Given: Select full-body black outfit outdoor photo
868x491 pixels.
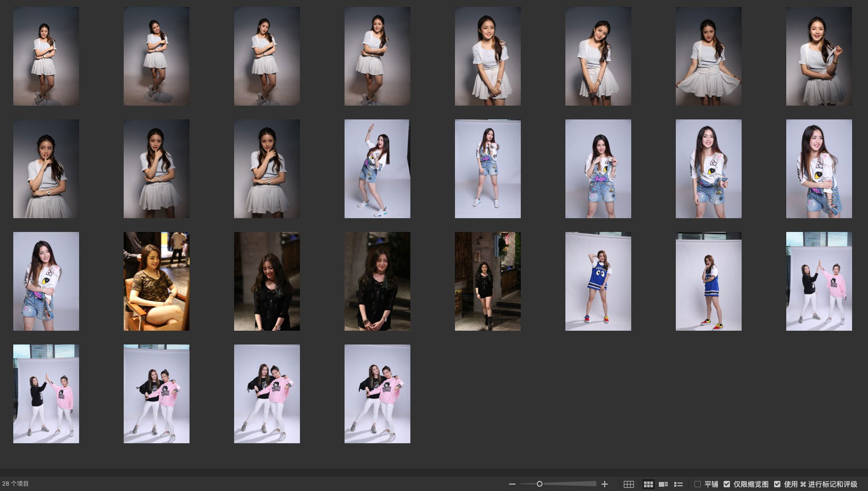Looking at the screenshot, I should click(488, 281).
